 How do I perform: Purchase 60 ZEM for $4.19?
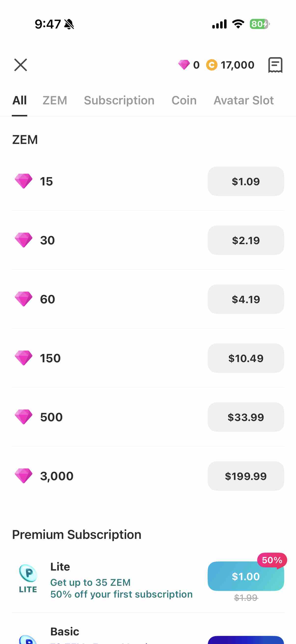pyautogui.click(x=246, y=299)
